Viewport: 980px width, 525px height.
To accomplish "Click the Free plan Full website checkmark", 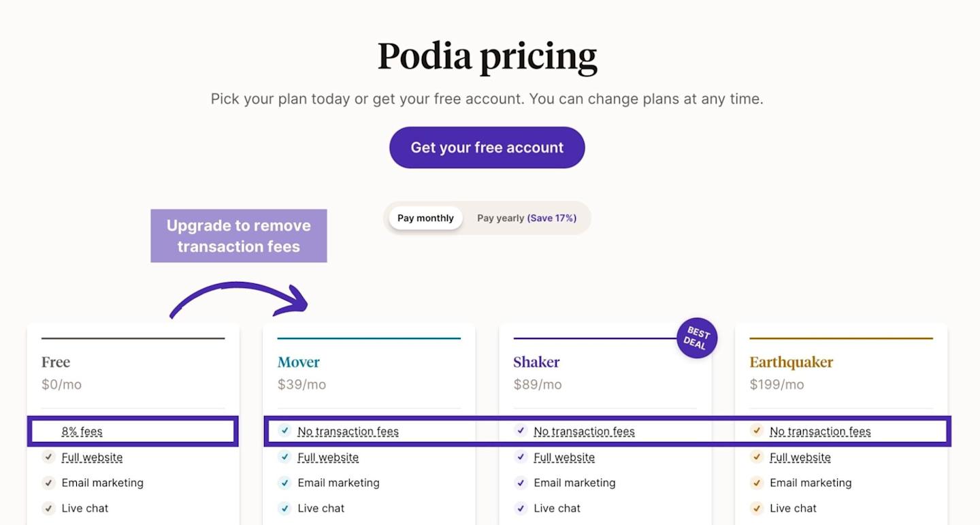I will tap(48, 457).
